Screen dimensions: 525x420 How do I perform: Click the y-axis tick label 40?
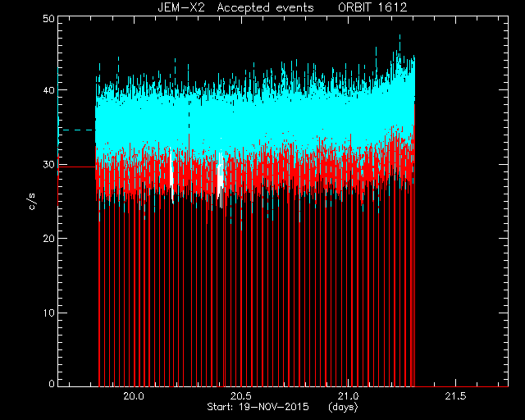pyautogui.click(x=48, y=90)
